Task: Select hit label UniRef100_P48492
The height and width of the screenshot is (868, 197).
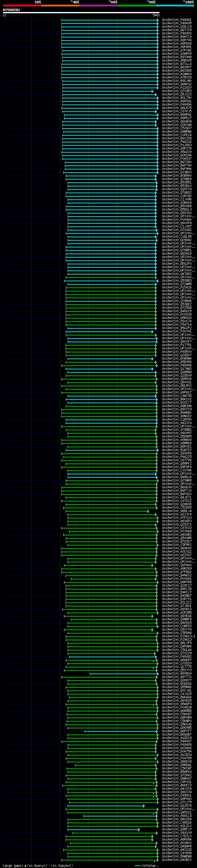Action: click(176, 657)
